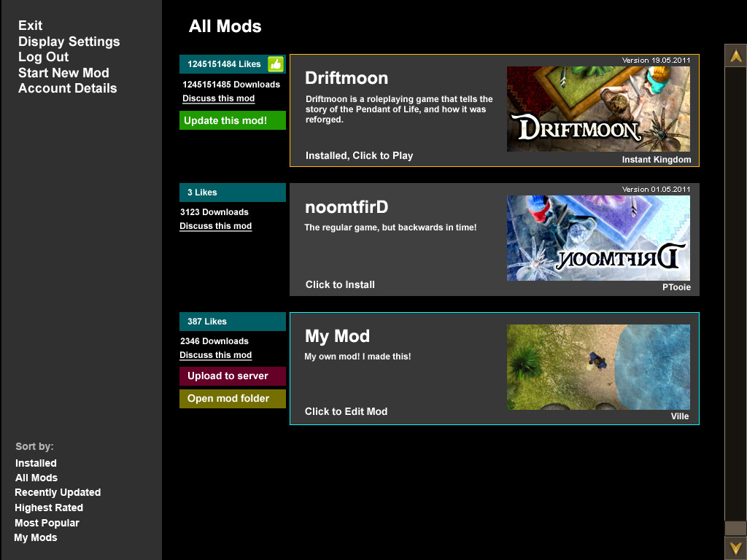Filter list to Recently Updated mods
Image resolution: width=747 pixels, height=560 pixels.
coord(58,492)
